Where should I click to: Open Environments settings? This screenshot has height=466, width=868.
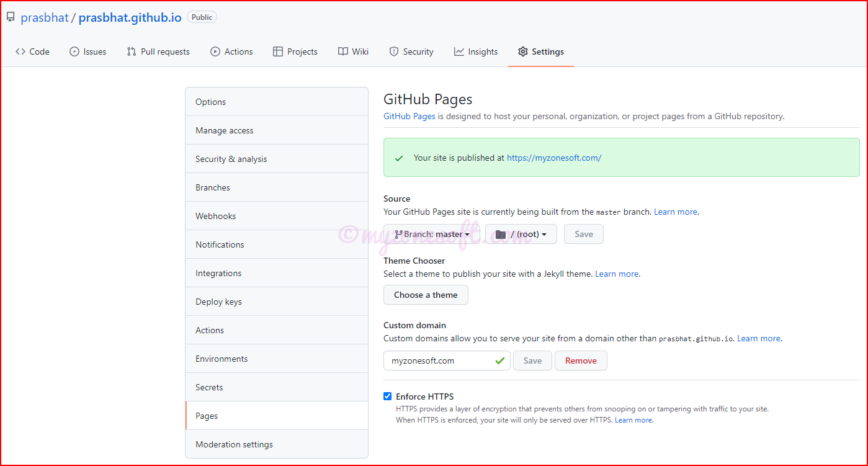pos(277,359)
